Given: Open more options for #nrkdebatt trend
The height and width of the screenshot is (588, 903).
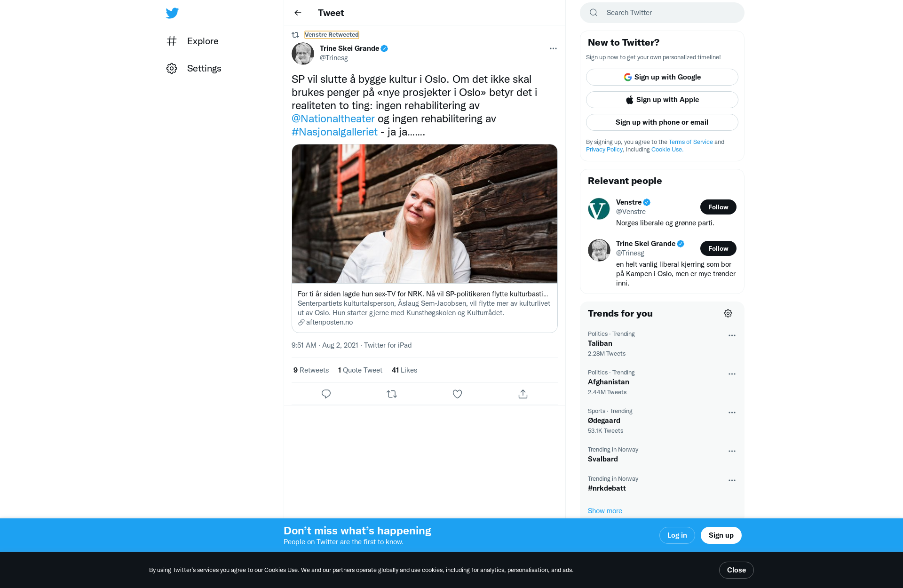Looking at the screenshot, I should pos(732,480).
